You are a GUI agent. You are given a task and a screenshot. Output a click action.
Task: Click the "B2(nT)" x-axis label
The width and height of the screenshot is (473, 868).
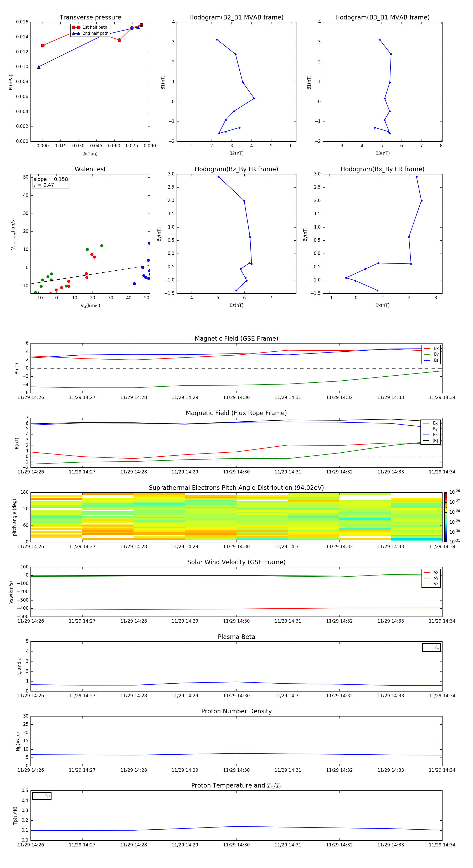coord(236,153)
